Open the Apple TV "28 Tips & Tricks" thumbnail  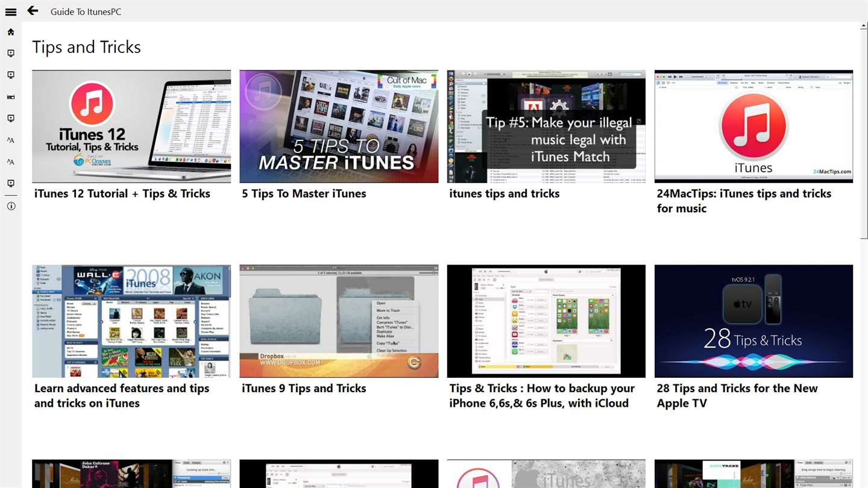pos(753,321)
